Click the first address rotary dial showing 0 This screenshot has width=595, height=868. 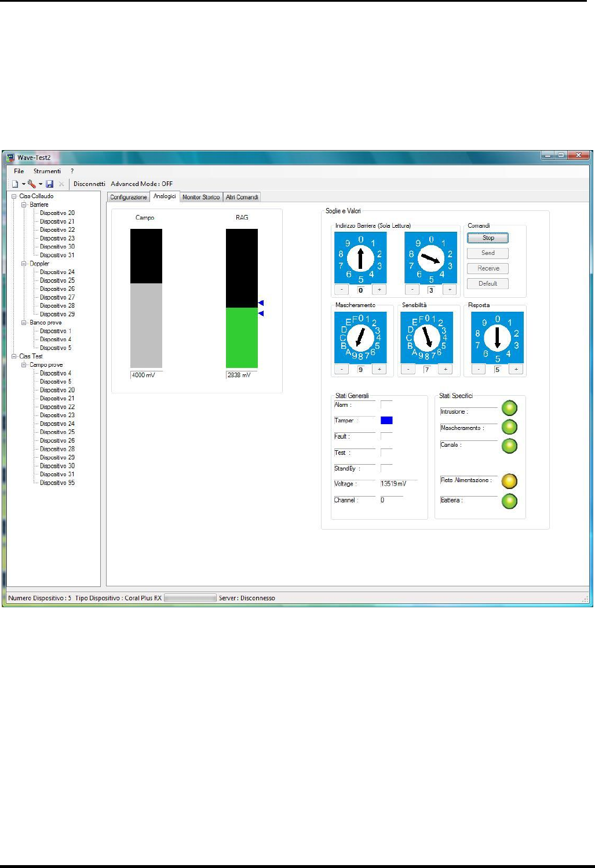(360, 258)
